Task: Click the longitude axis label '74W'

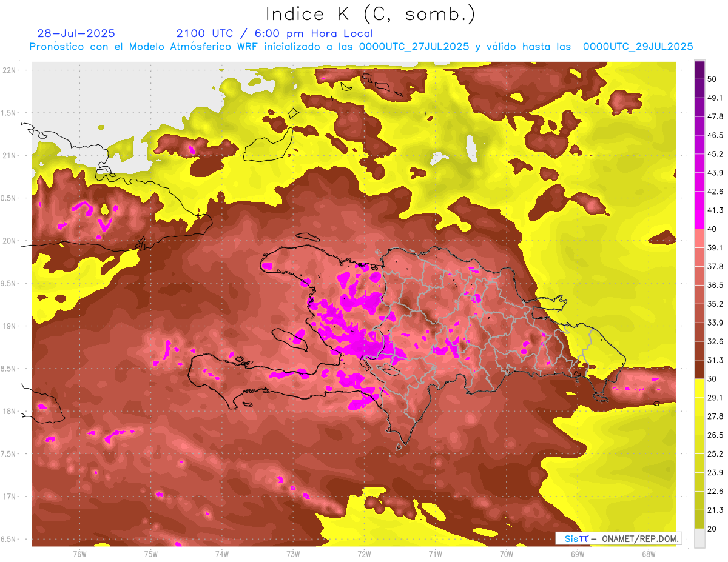Action: pyautogui.click(x=222, y=554)
